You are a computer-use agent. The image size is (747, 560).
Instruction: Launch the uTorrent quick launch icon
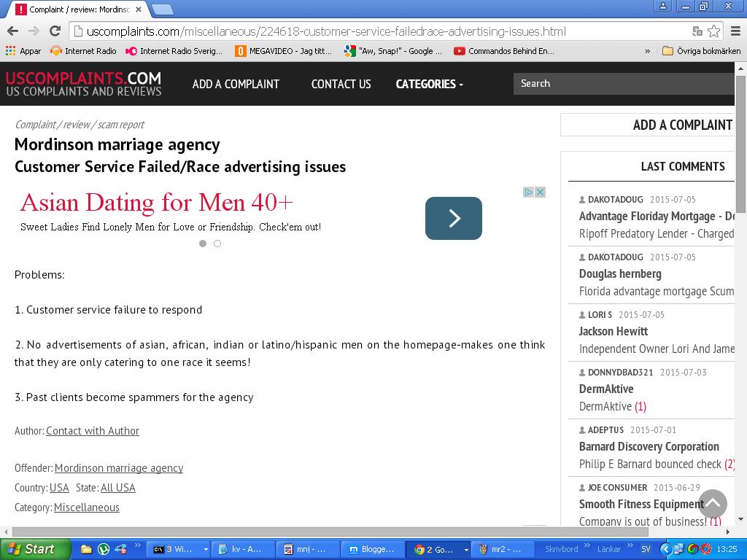tap(104, 550)
